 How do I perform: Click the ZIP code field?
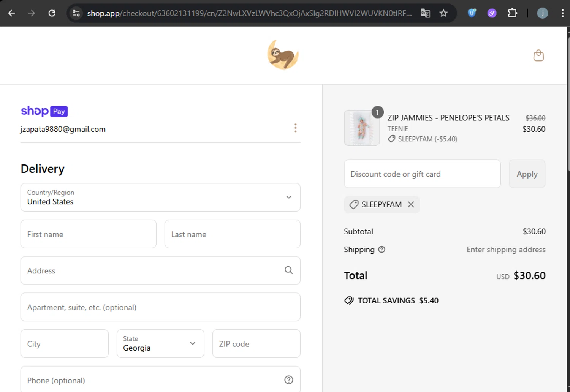256,343
